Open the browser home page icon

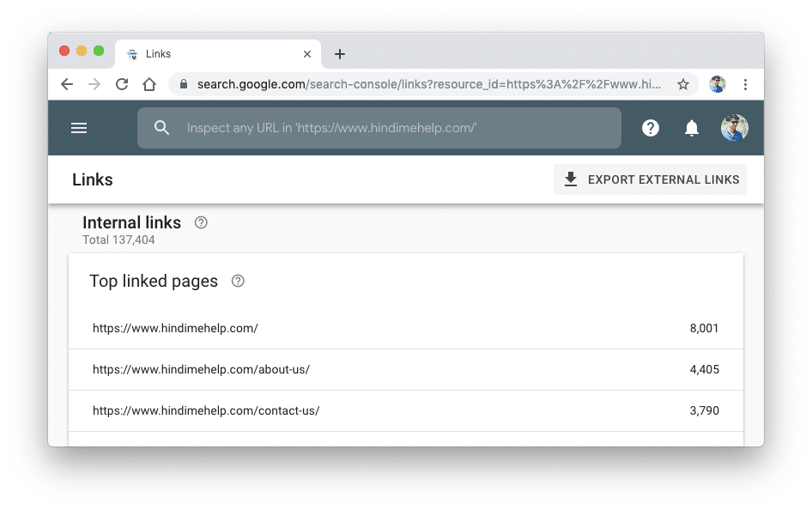(149, 84)
